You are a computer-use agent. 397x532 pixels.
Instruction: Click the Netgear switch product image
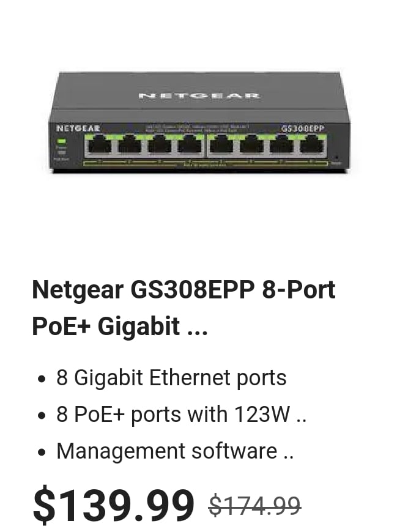click(199, 122)
